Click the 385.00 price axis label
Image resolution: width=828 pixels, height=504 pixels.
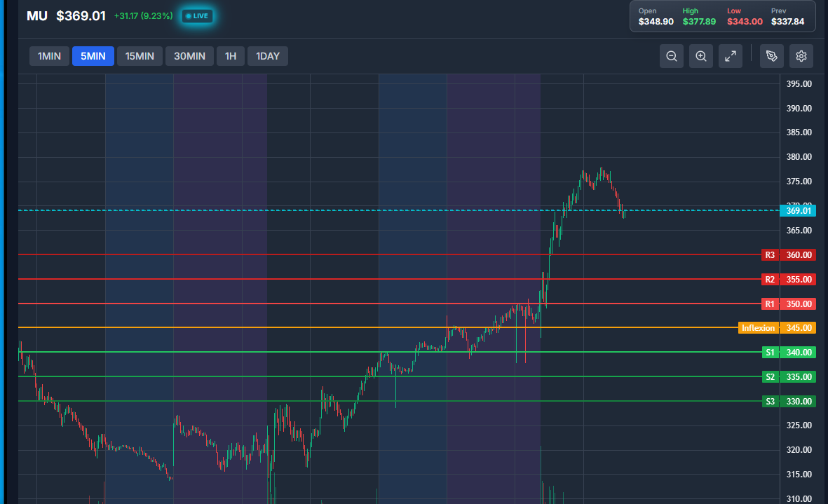(799, 132)
